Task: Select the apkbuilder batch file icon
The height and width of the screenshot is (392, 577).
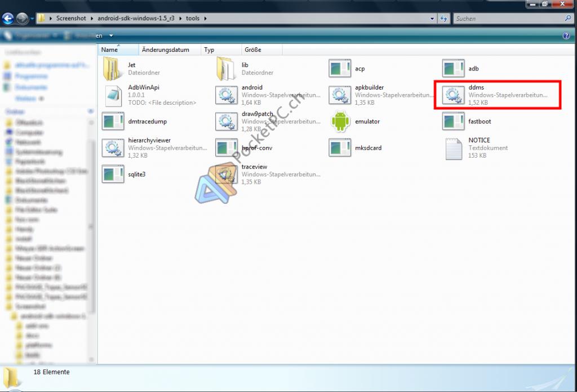Action: [x=340, y=95]
